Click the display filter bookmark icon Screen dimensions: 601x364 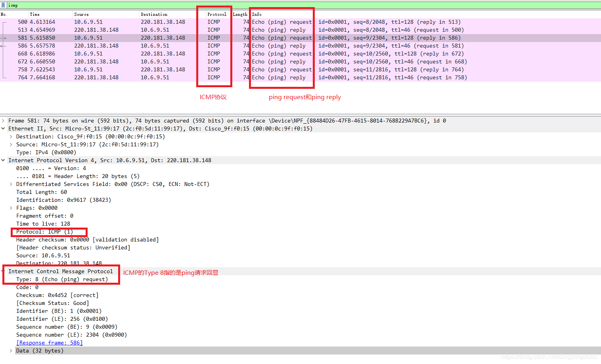pos(4,5)
